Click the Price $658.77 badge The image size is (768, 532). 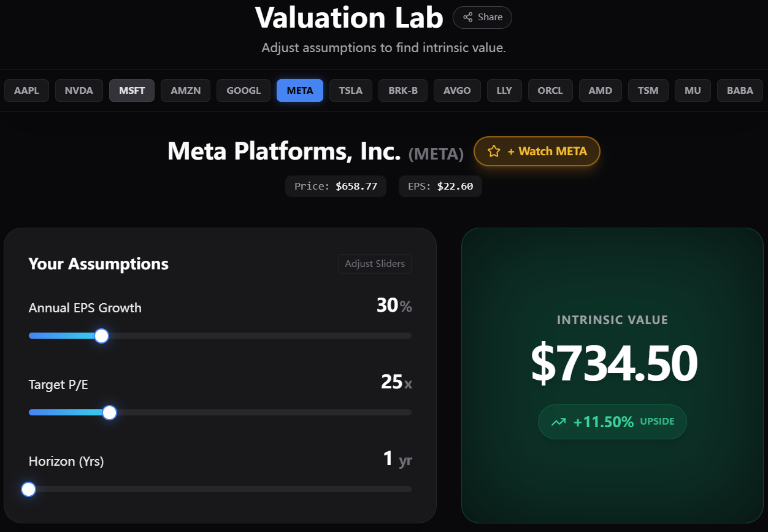pyautogui.click(x=336, y=187)
